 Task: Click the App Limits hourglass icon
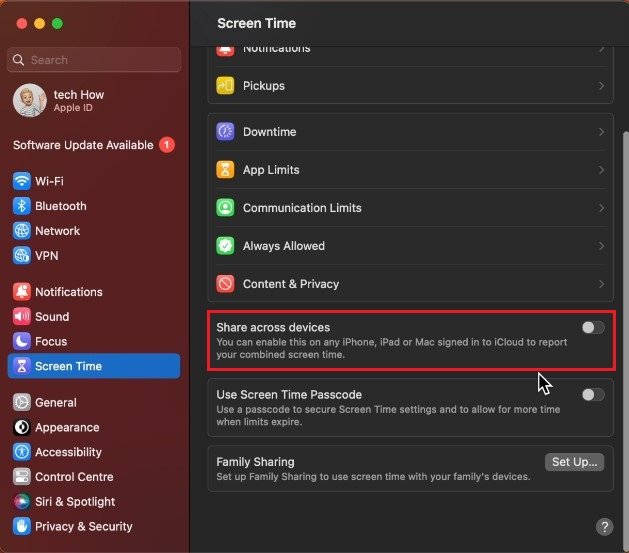[225, 170]
